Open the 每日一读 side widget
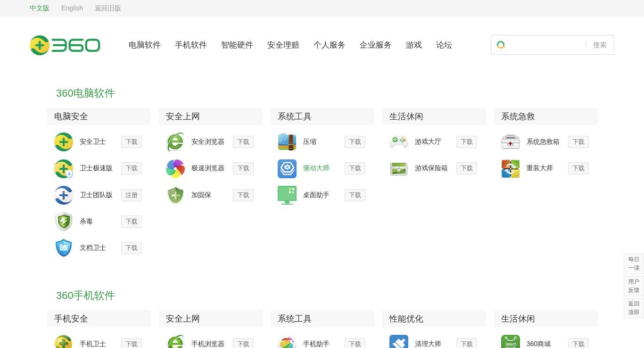Image resolution: width=644 pixels, height=348 pixels. coord(634,264)
